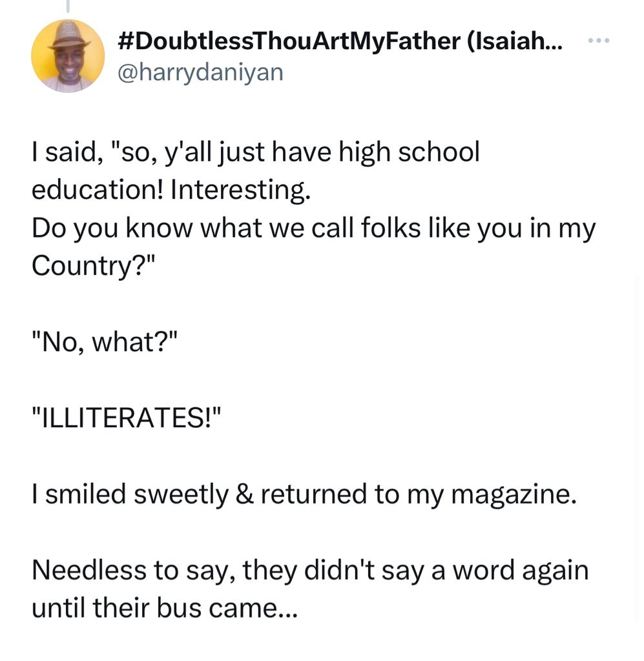This screenshot has width=644, height=661.
Task: Click the "I said" opening tweet line
Action: [255, 153]
